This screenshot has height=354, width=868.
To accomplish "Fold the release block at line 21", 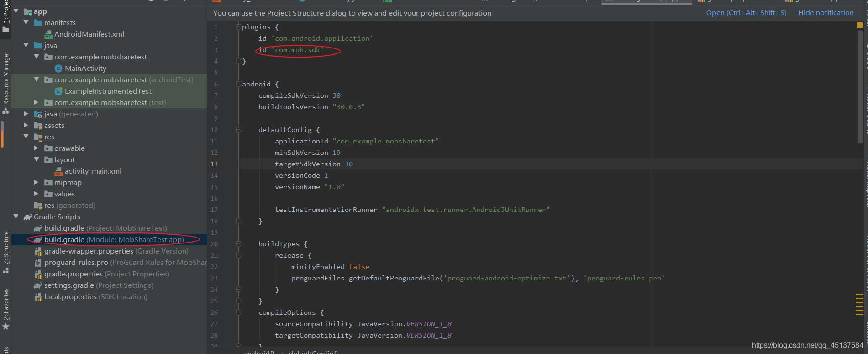I will pos(238,255).
